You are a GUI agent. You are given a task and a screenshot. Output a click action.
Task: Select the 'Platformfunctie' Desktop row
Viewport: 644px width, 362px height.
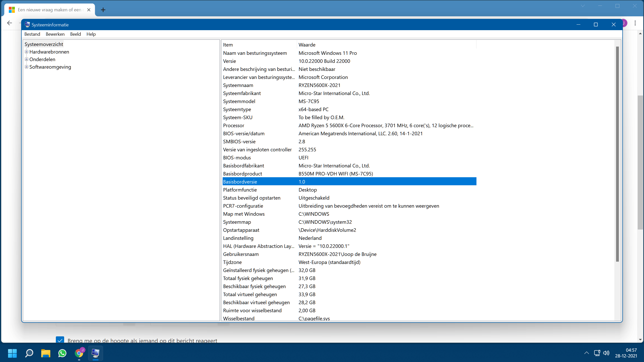pyautogui.click(x=349, y=190)
